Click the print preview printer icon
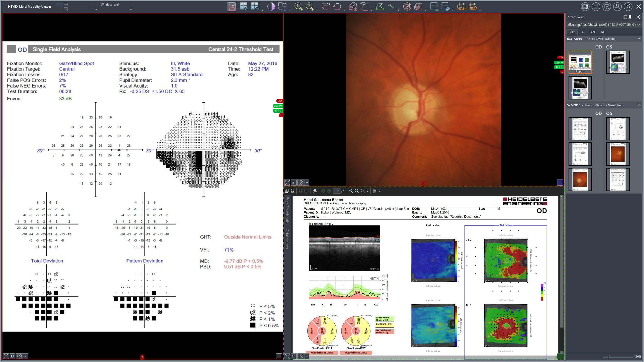644x362 pixels. [x=461, y=6]
